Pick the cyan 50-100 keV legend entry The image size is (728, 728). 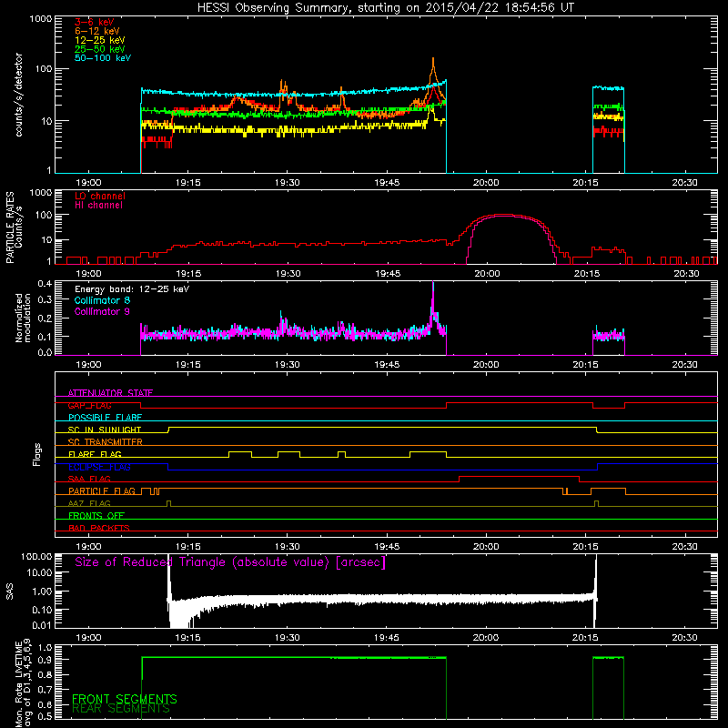pos(103,58)
